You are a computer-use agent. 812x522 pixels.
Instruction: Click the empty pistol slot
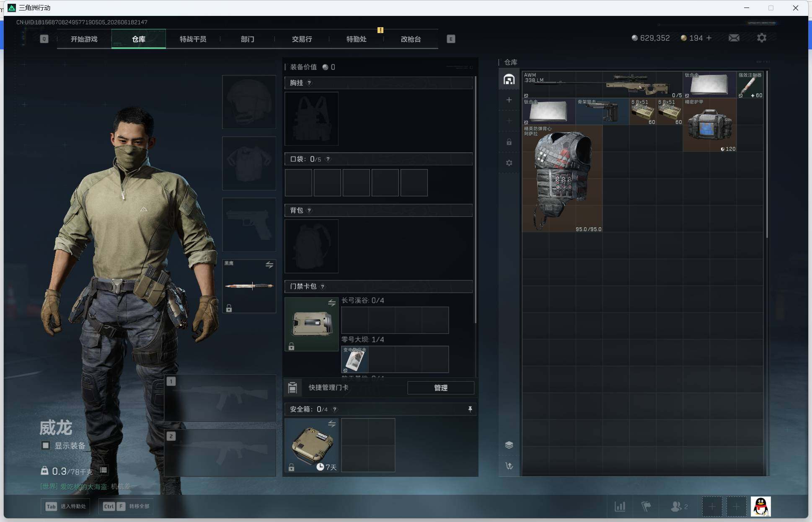point(249,225)
